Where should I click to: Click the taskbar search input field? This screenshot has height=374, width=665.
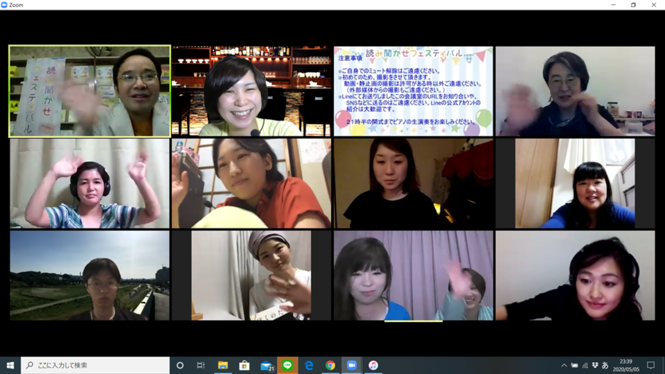pos(95,365)
